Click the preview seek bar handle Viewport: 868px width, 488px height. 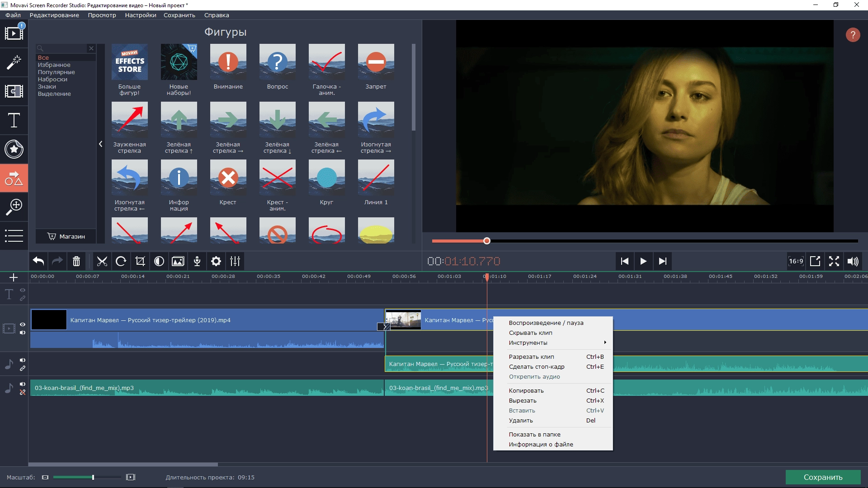click(486, 241)
